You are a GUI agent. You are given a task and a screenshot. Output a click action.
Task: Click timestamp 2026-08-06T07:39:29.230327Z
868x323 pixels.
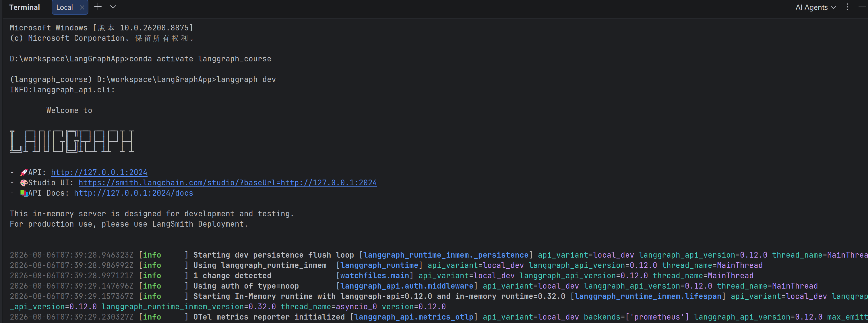click(x=71, y=317)
